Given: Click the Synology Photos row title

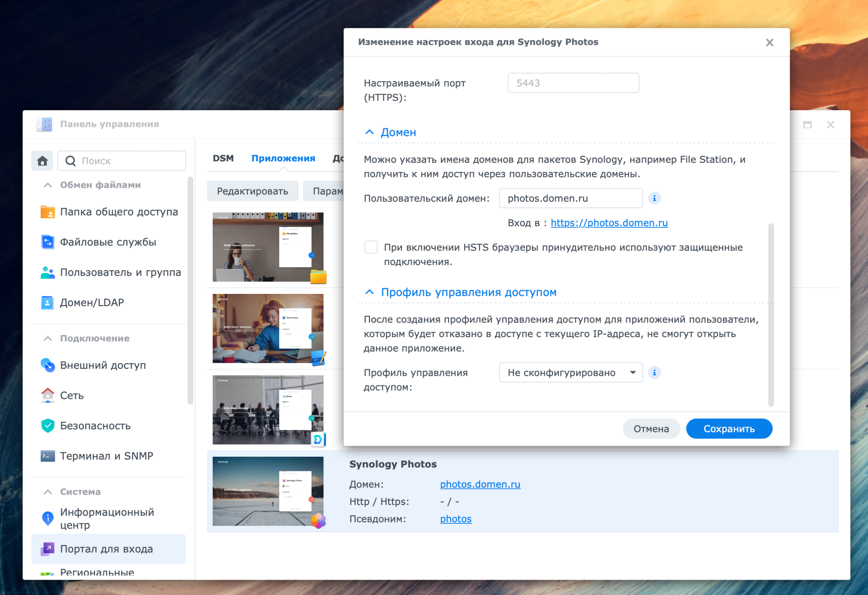Looking at the screenshot, I should (393, 464).
